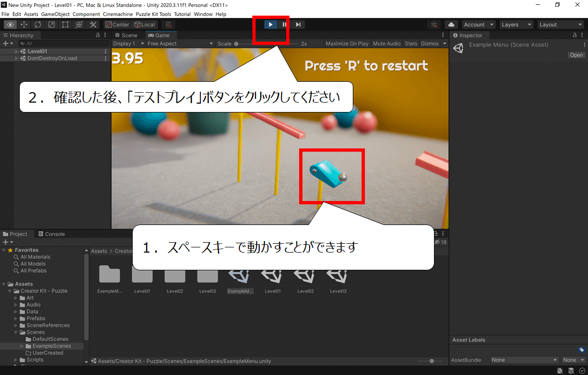Select the UserCreated folder
This screenshot has height=375, width=588.
point(48,353)
